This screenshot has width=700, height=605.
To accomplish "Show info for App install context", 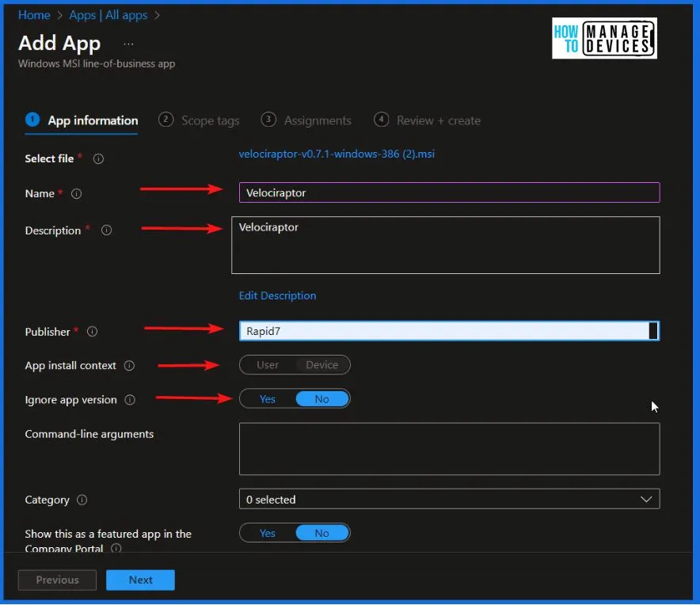I will (129, 366).
